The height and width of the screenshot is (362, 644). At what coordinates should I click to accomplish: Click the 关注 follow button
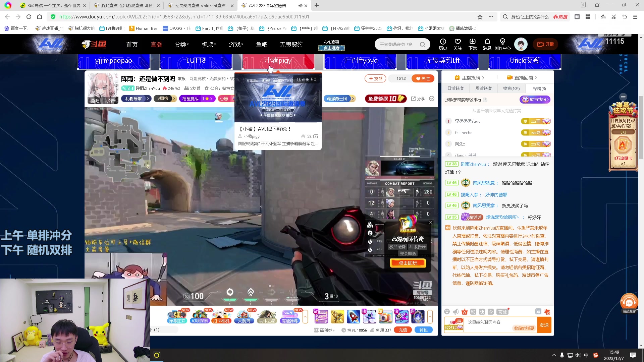point(423,78)
